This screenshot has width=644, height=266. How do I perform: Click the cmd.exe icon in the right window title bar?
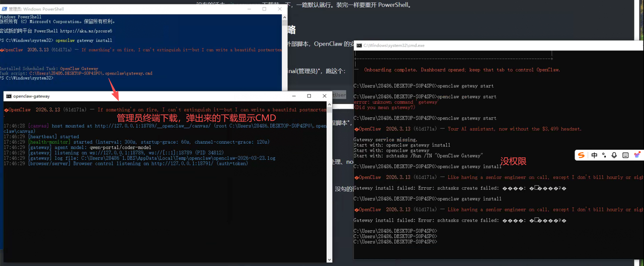pos(359,45)
